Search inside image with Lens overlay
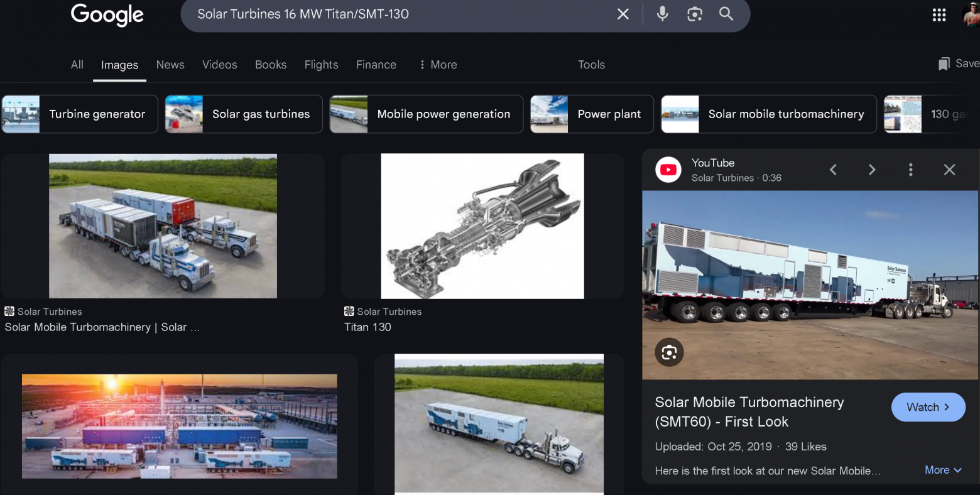The height and width of the screenshot is (495, 980). [x=669, y=352]
